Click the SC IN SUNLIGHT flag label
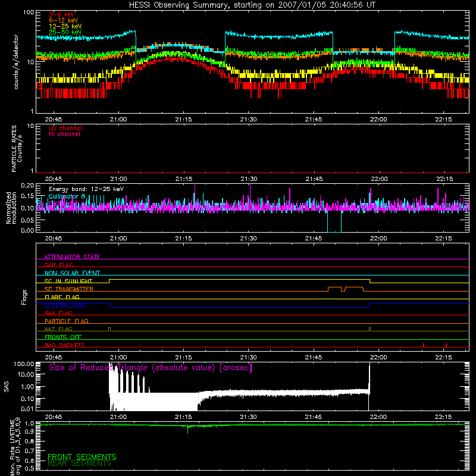The width and height of the screenshot is (476, 476). click(68, 281)
